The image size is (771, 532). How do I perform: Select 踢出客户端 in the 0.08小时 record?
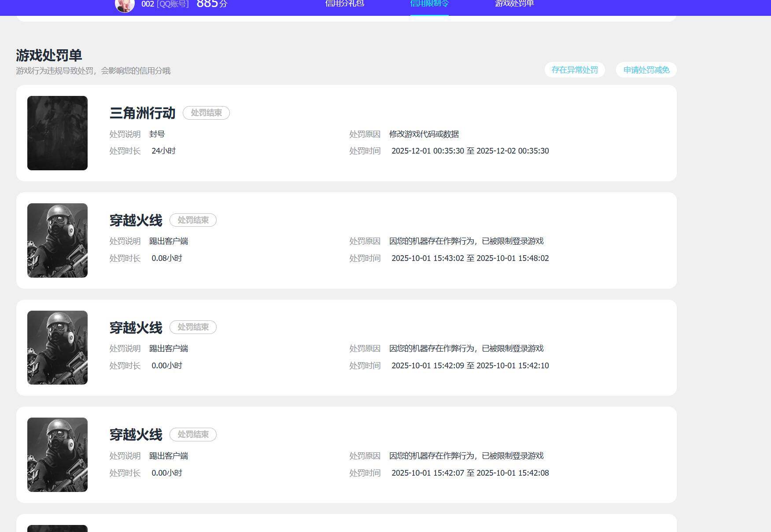[x=169, y=241]
